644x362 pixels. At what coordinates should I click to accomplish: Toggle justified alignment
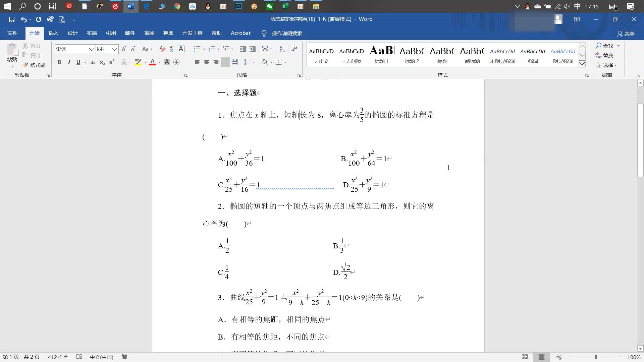225,62
